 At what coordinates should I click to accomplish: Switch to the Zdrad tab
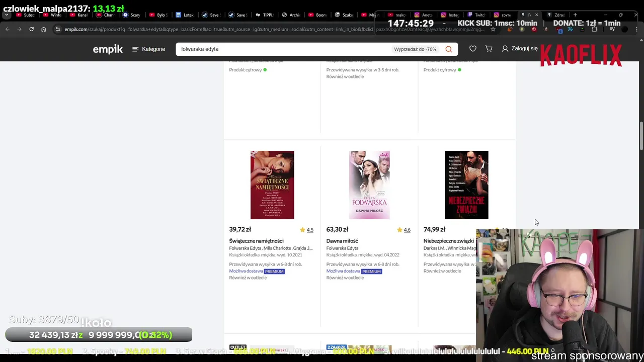[x=556, y=15]
